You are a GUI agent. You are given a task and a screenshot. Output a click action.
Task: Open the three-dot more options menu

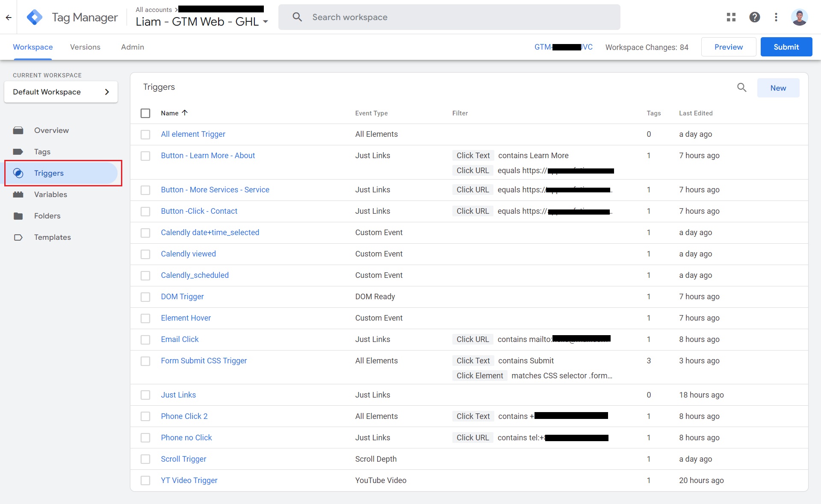pos(776,17)
